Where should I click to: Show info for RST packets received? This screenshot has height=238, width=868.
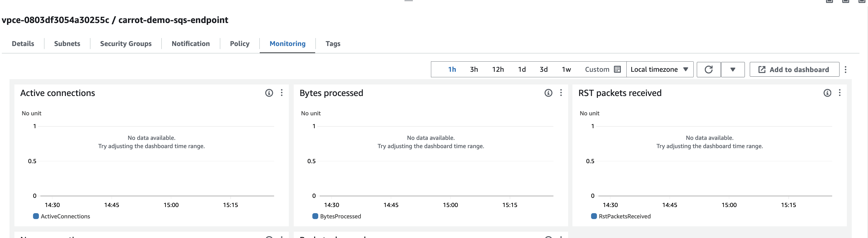tap(827, 93)
